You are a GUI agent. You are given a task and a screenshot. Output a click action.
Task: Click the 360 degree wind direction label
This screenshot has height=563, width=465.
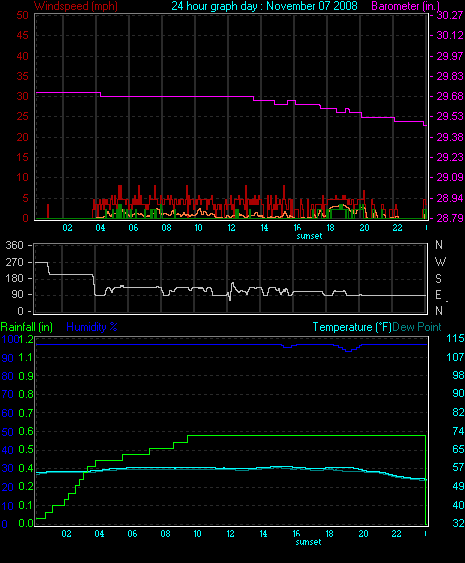point(14,246)
